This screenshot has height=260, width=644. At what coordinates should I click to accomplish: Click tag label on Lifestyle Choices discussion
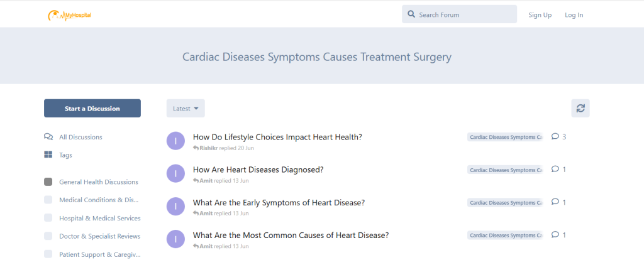[504, 137]
